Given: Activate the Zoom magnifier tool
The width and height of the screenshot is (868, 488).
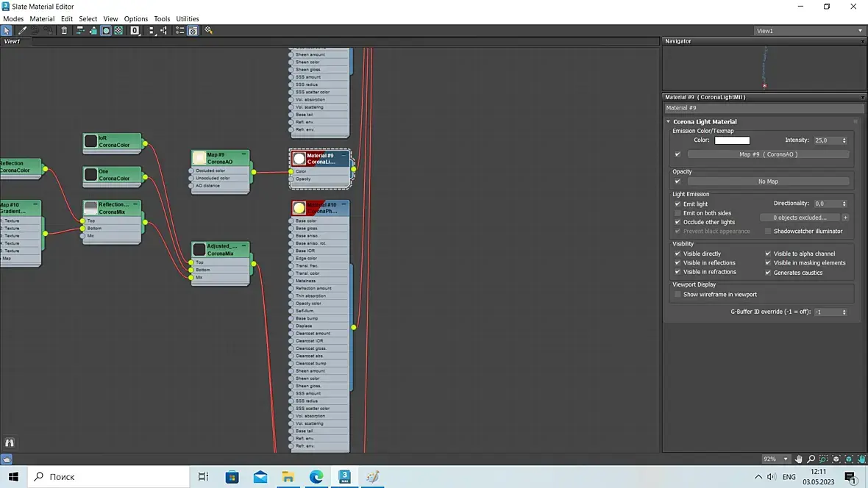Looking at the screenshot, I should pos(811,459).
